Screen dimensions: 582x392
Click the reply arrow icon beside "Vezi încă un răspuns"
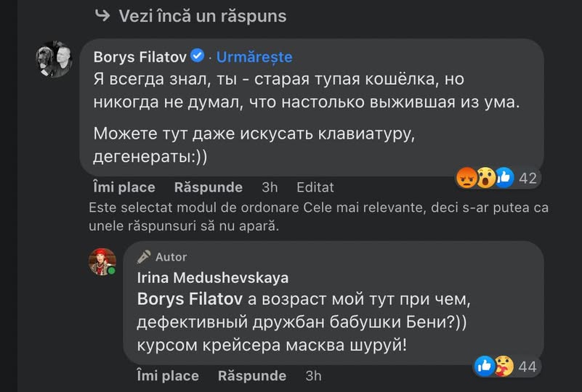104,15
